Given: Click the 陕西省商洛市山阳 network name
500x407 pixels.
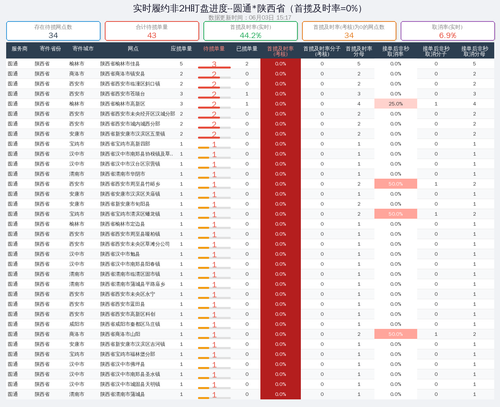Looking at the screenshot, I should tap(120, 334).
